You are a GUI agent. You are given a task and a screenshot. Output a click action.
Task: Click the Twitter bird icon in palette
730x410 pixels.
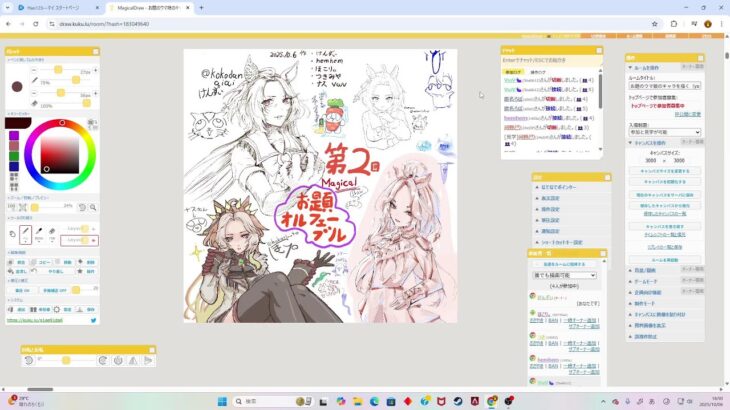click(94, 320)
